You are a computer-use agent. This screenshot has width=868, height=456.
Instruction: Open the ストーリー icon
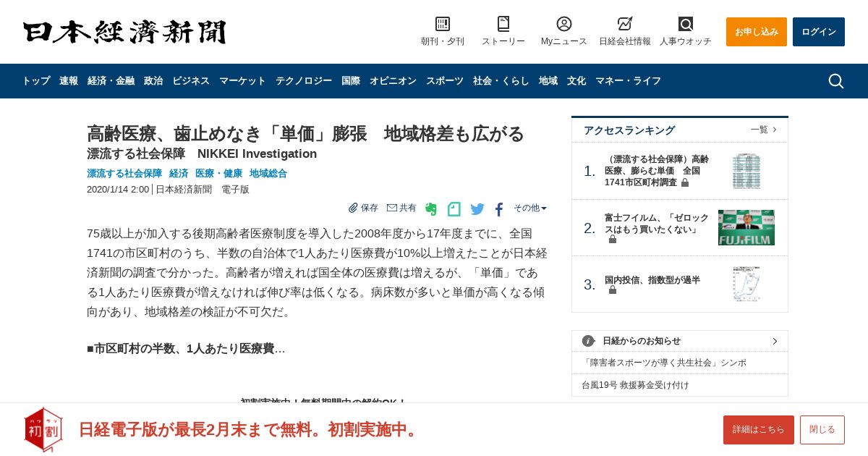click(503, 24)
